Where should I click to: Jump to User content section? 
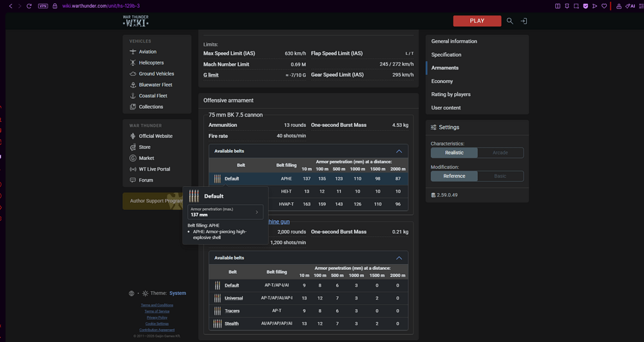tap(446, 108)
